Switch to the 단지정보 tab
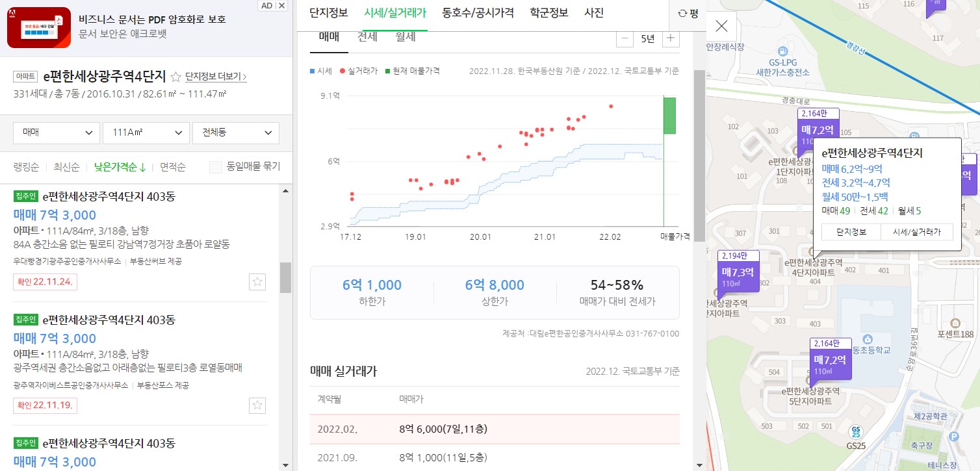 [329, 12]
